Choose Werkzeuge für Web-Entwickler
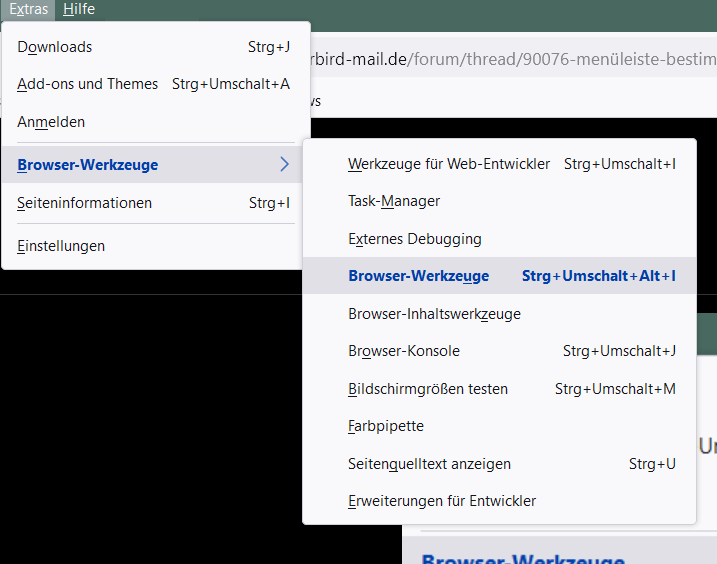717x564 pixels. (449, 164)
